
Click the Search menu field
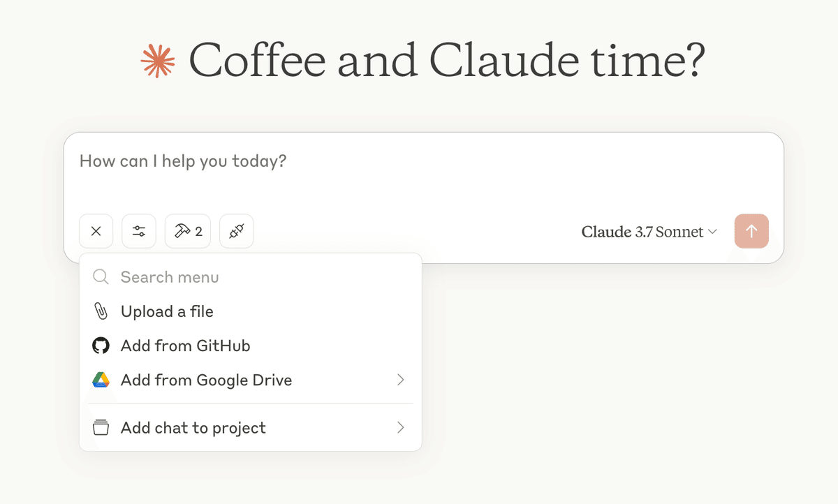(251, 277)
